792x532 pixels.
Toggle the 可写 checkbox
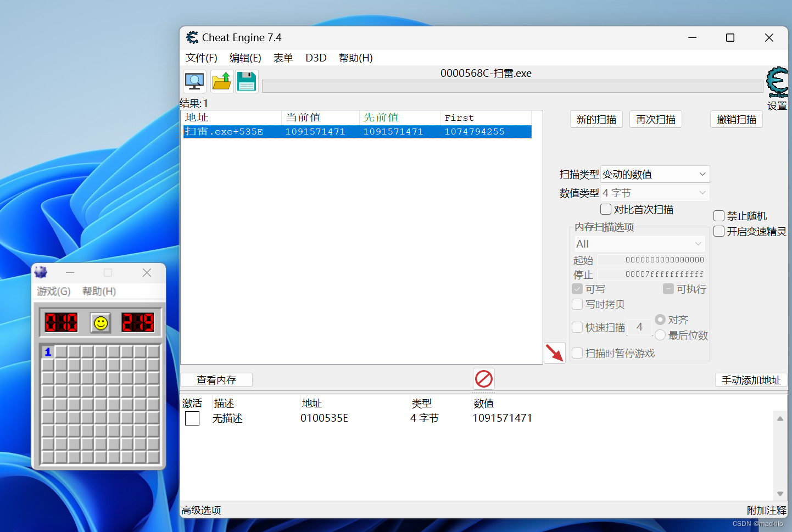tap(577, 289)
